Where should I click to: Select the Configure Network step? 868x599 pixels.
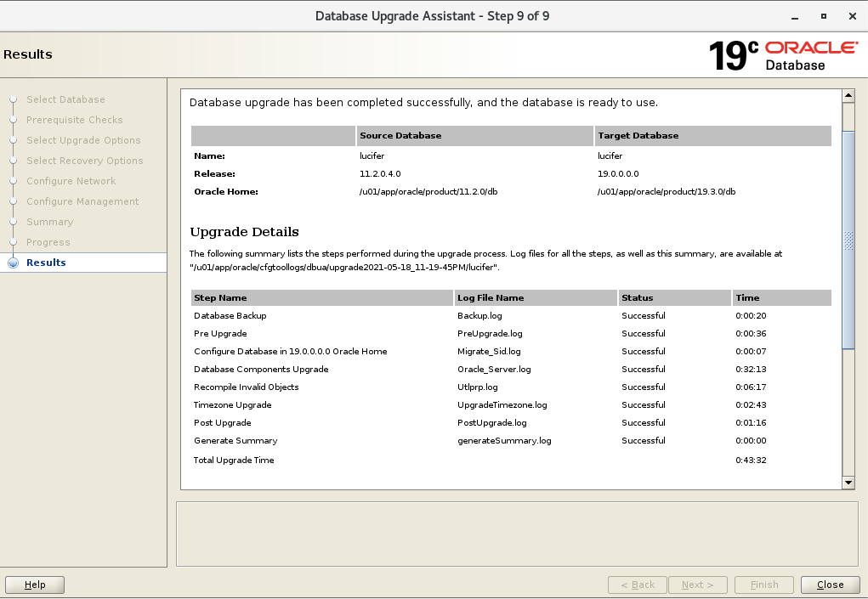point(71,182)
